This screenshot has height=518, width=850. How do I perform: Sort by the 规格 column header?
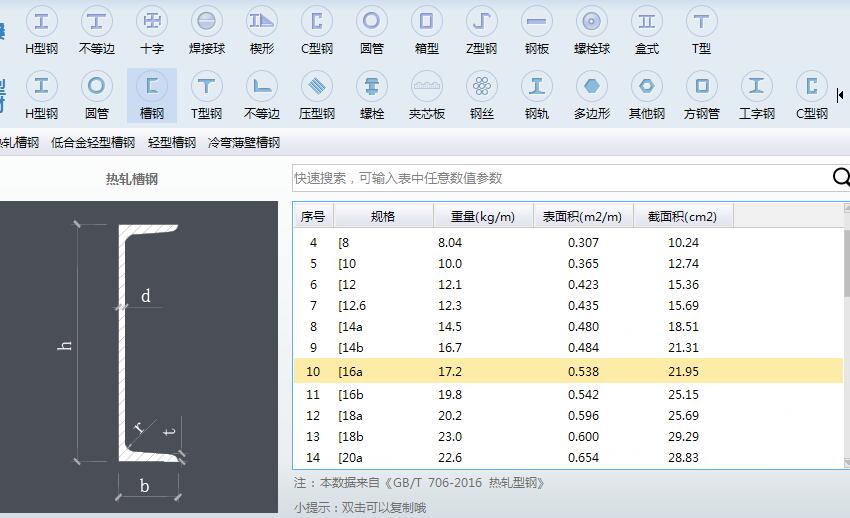tap(383, 216)
